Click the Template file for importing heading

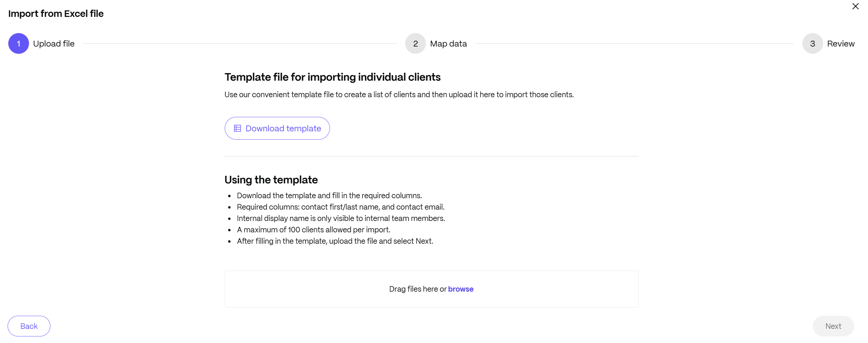[332, 77]
